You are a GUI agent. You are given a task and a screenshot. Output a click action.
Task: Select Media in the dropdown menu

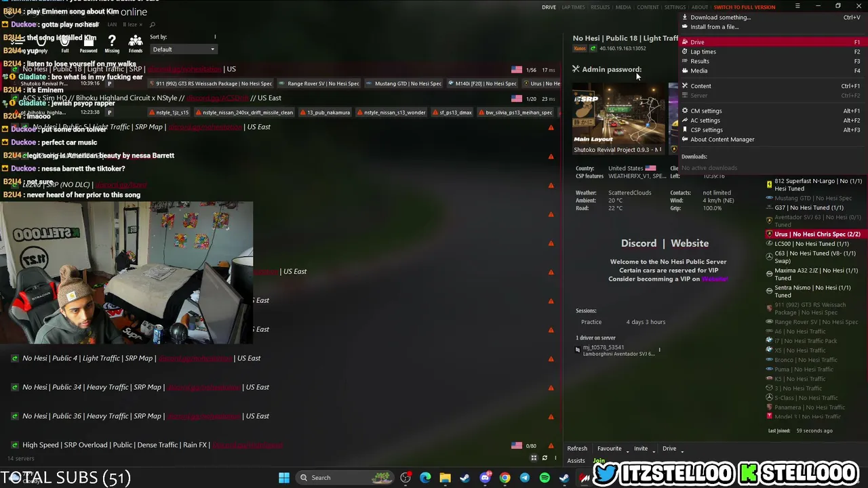(x=772, y=70)
